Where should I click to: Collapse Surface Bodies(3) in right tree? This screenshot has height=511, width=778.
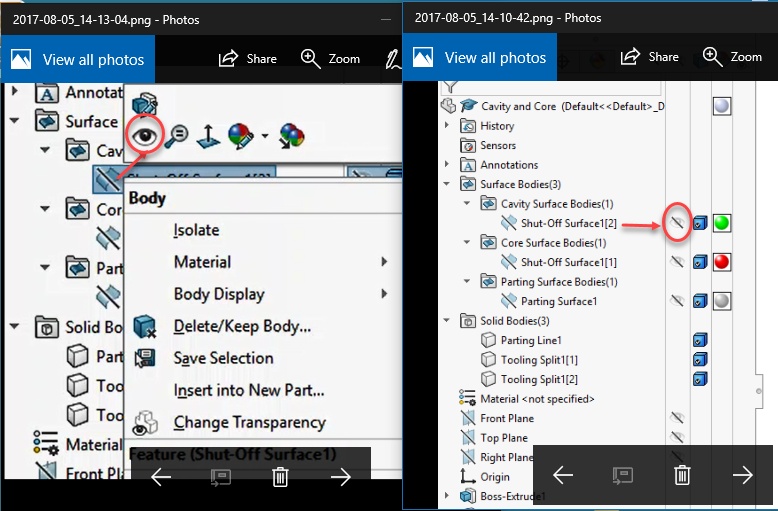[x=447, y=184]
